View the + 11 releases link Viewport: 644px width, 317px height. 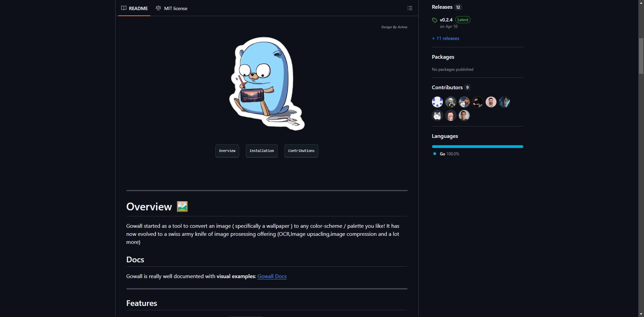(x=445, y=38)
